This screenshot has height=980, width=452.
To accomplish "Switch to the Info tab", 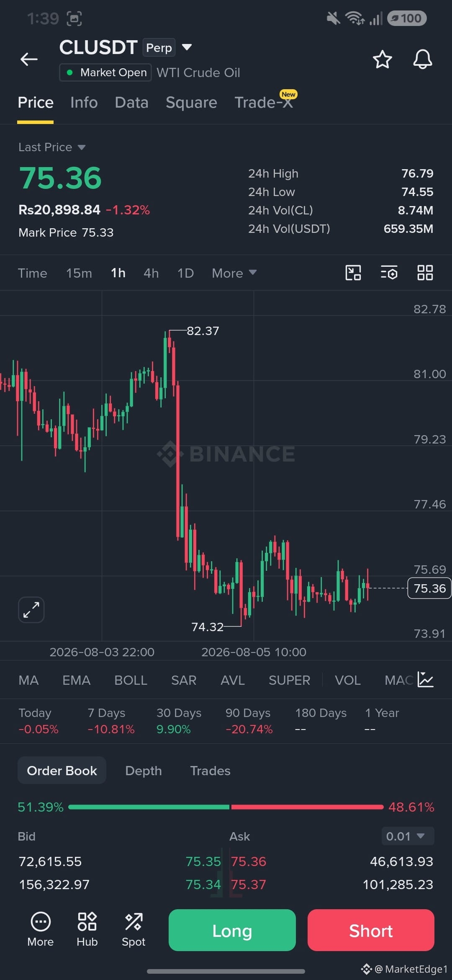I will tap(84, 103).
